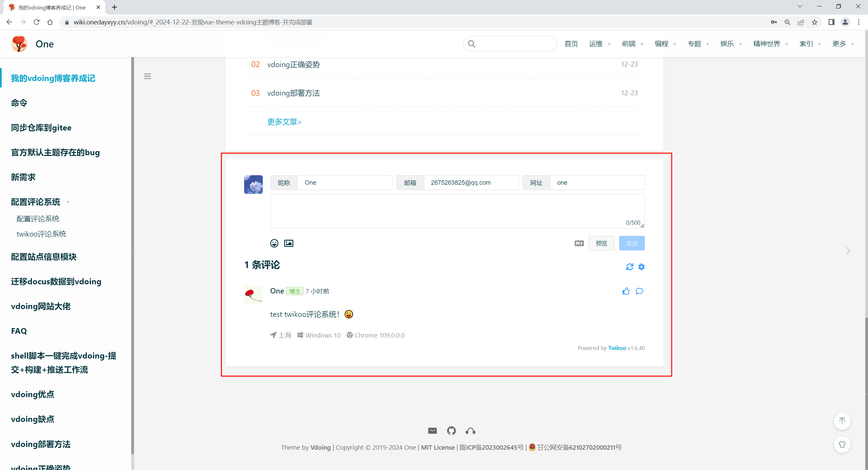Click the search magnifier icon
The height and width of the screenshot is (470, 868).
(471, 44)
